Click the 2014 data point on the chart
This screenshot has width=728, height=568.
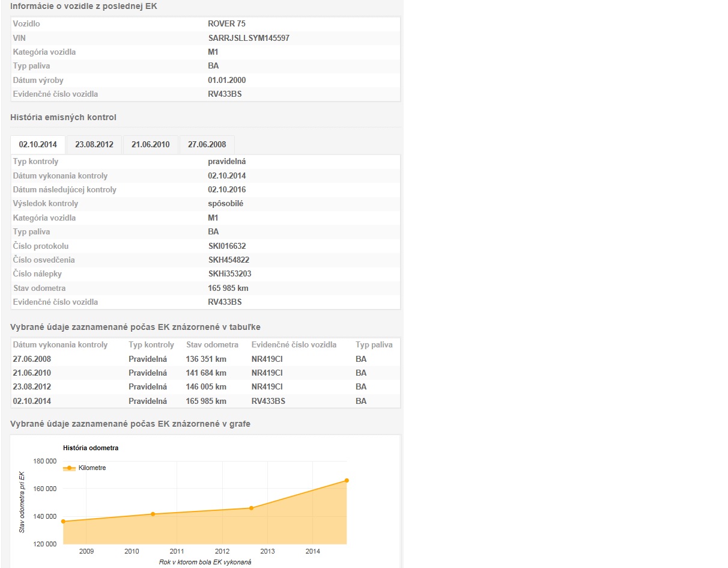pyautogui.click(x=347, y=480)
